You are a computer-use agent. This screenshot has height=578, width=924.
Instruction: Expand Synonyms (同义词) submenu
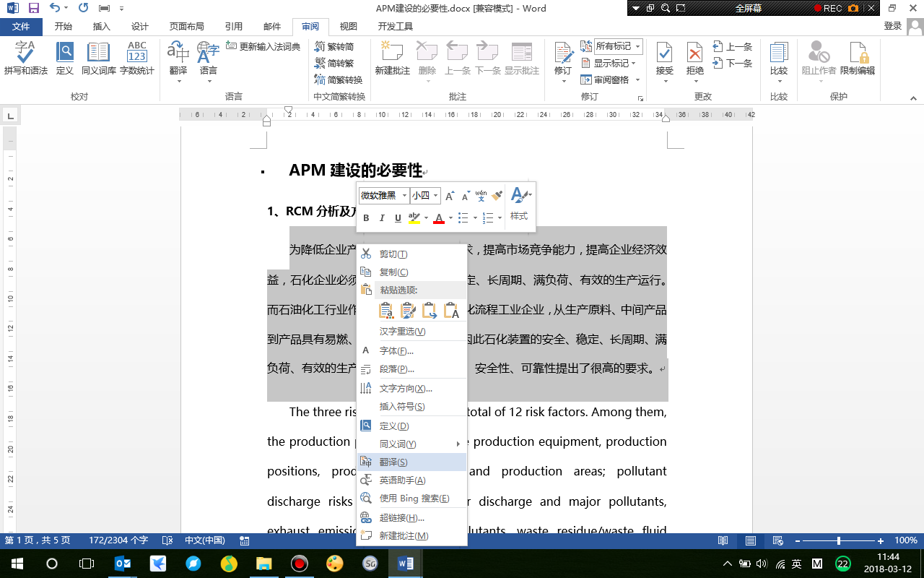[412, 444]
